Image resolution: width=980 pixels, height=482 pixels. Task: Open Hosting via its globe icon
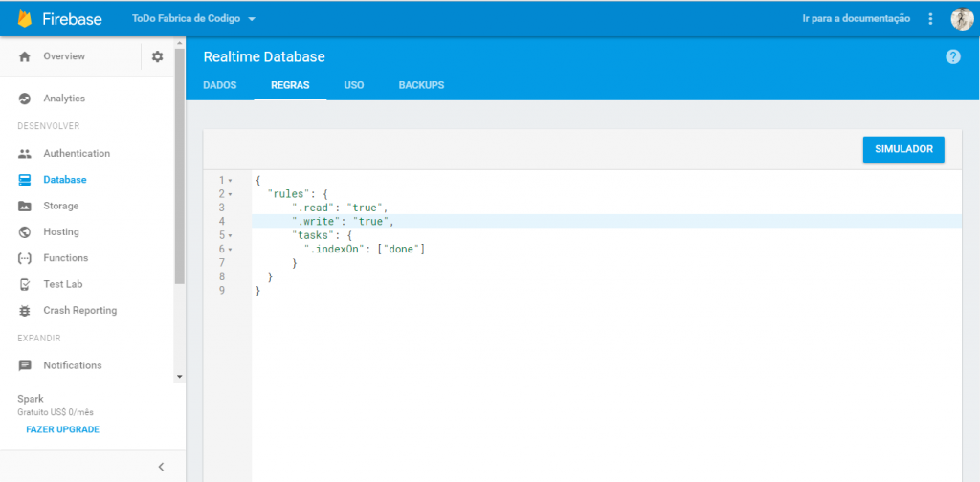[x=25, y=232]
